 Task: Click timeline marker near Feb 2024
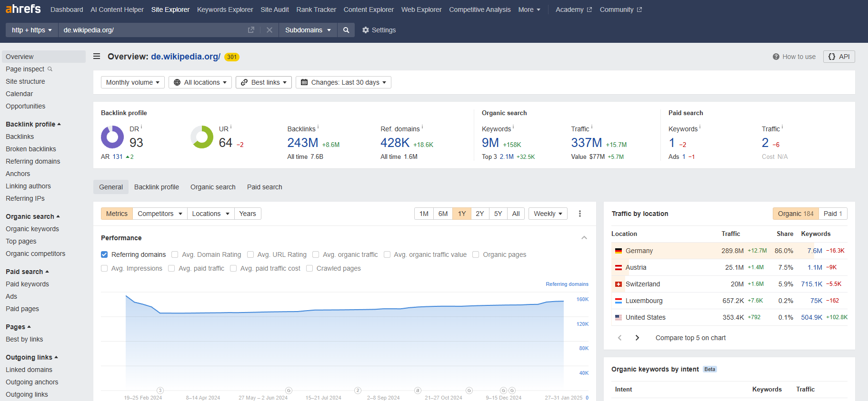[160, 390]
